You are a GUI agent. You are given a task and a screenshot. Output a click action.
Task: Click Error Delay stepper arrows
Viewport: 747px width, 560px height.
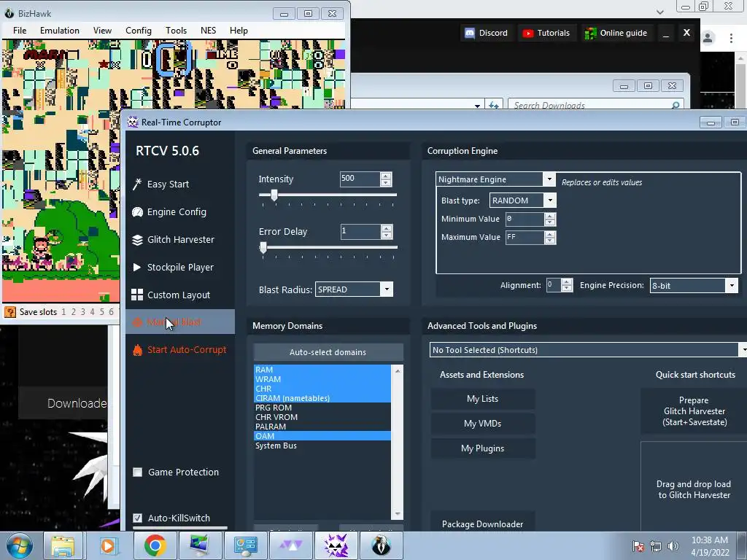click(x=387, y=231)
